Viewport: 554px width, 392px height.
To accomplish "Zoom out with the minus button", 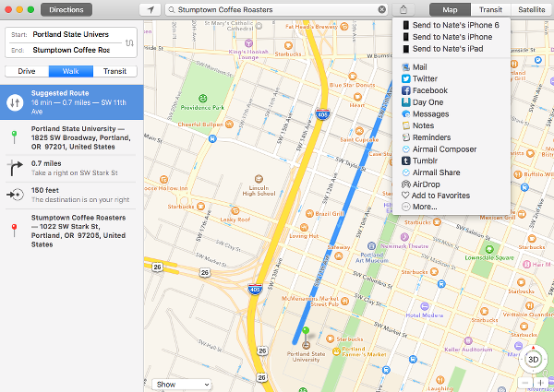I will click(x=525, y=383).
